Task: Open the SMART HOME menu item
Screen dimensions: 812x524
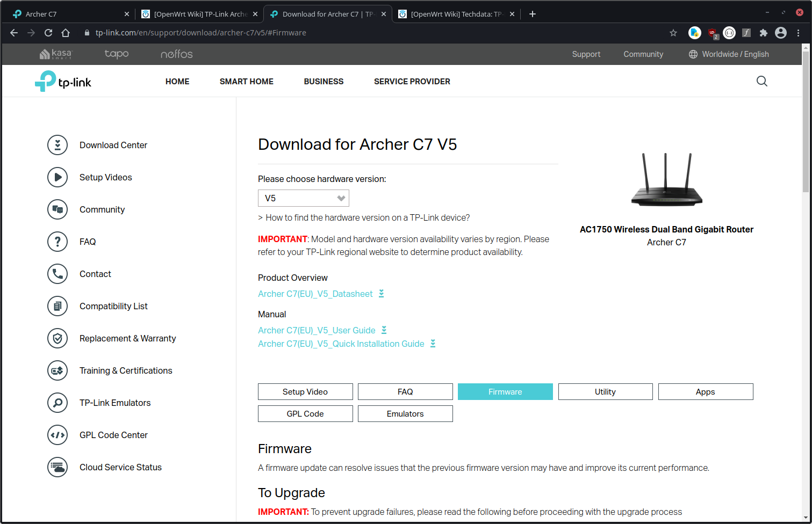Action: point(247,82)
